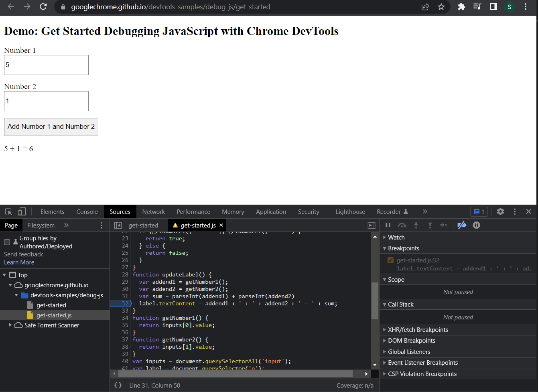
Task: Click inside the Number 1 input field
Action: pyautogui.click(x=46, y=65)
